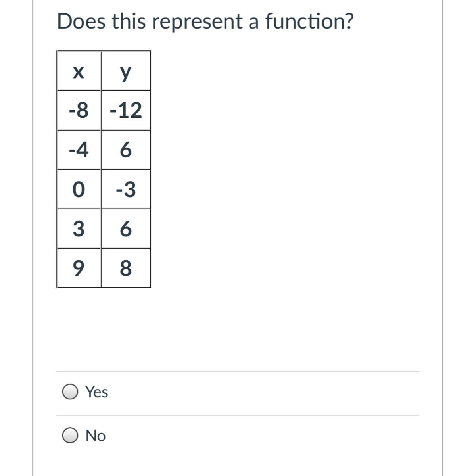Screen dimensions: 476x476
Task: Click the y value 6 beside -4
Action: (x=126, y=150)
